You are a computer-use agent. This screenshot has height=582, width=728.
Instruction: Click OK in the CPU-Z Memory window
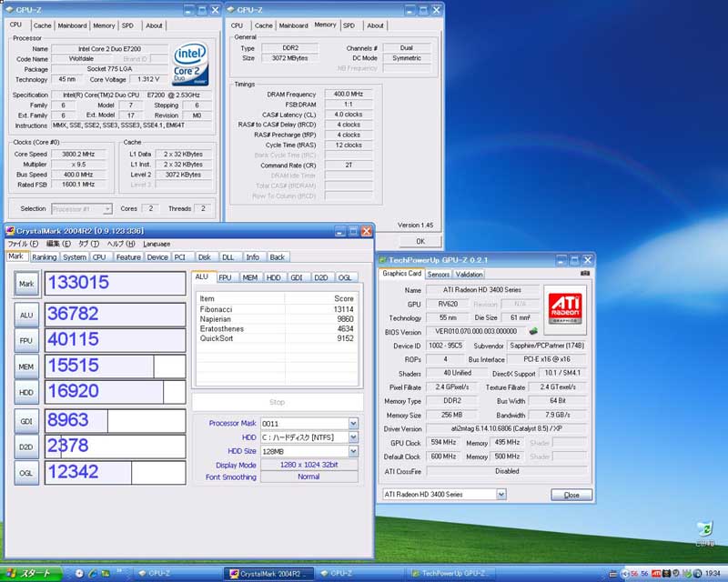(x=420, y=241)
